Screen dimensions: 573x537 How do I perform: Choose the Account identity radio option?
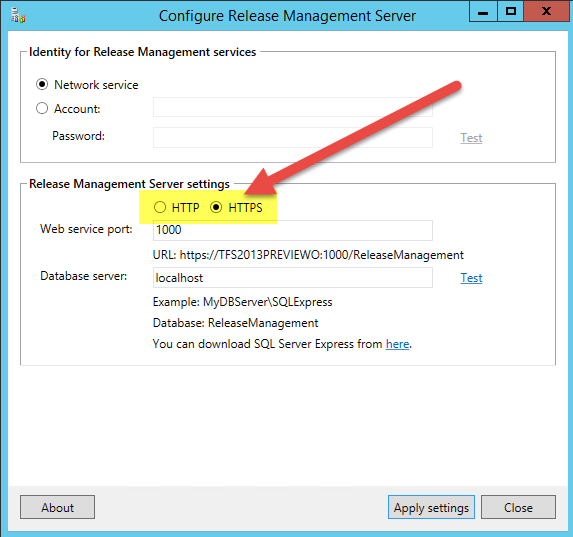point(42,108)
